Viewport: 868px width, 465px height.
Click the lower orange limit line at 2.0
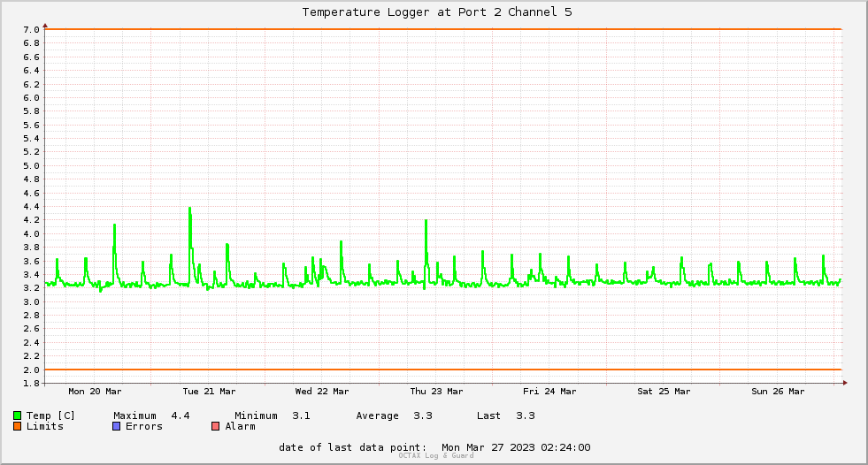pyautogui.click(x=443, y=370)
